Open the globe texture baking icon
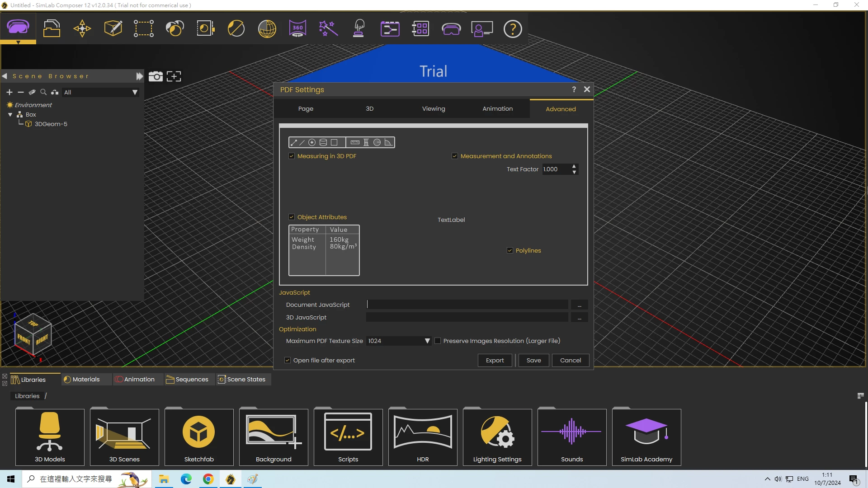Screen dimensions: 868x488 coord(267,28)
